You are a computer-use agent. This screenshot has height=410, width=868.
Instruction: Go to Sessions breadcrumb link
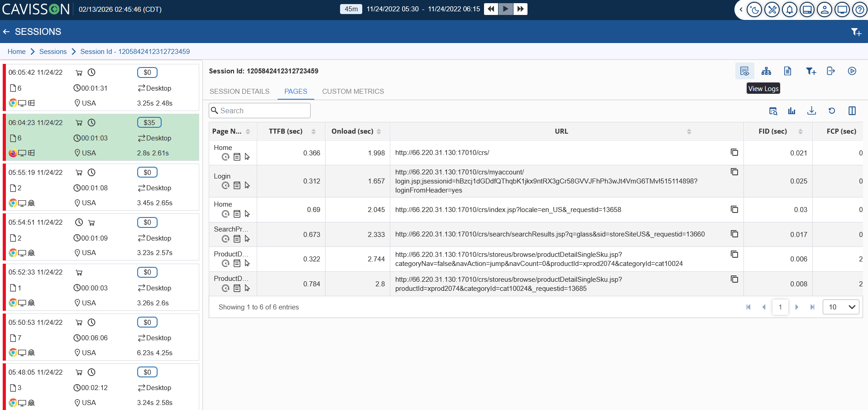pyautogui.click(x=53, y=52)
